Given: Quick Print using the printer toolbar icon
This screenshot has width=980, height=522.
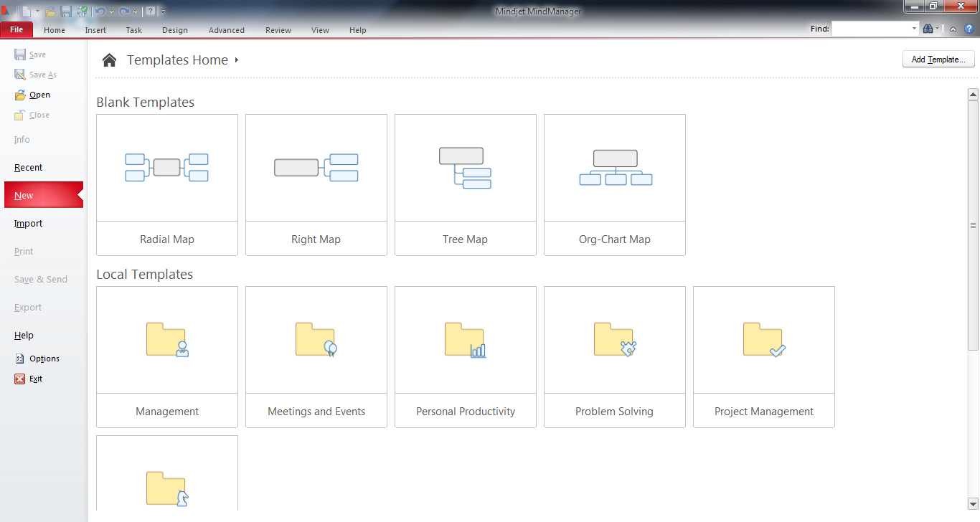Looking at the screenshot, I should click(x=82, y=11).
